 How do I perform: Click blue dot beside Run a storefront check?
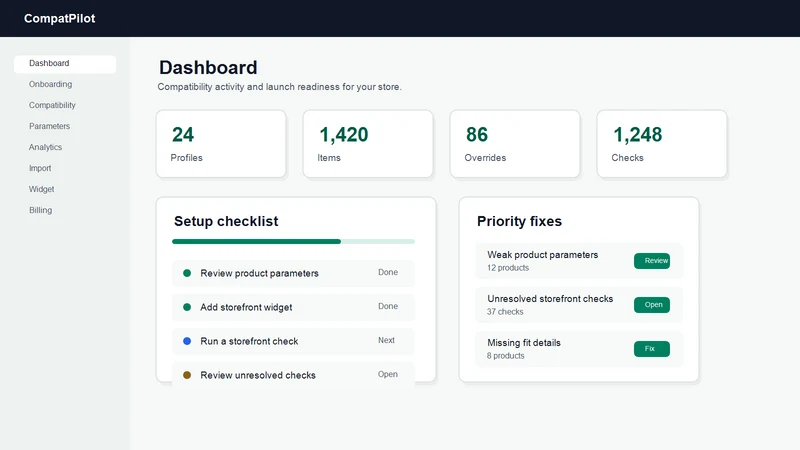point(187,341)
